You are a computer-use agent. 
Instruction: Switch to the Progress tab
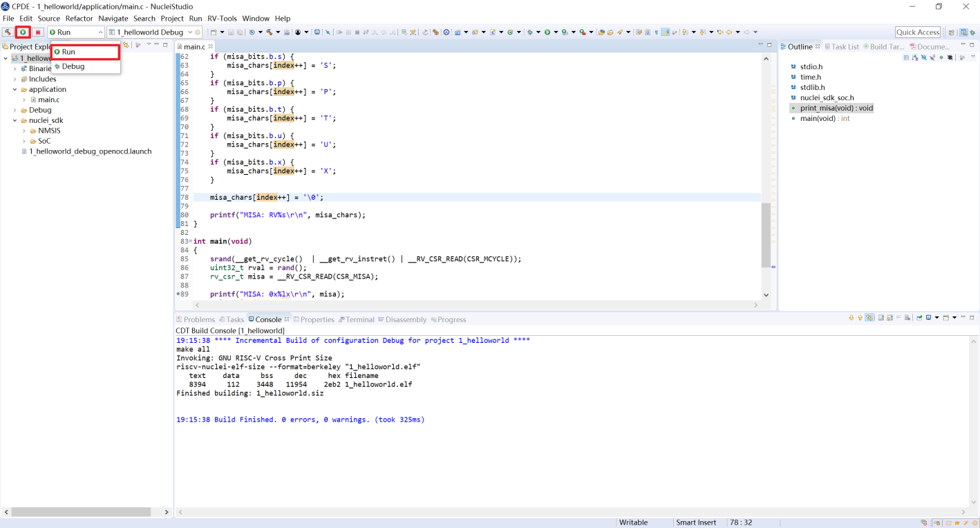[448, 319]
